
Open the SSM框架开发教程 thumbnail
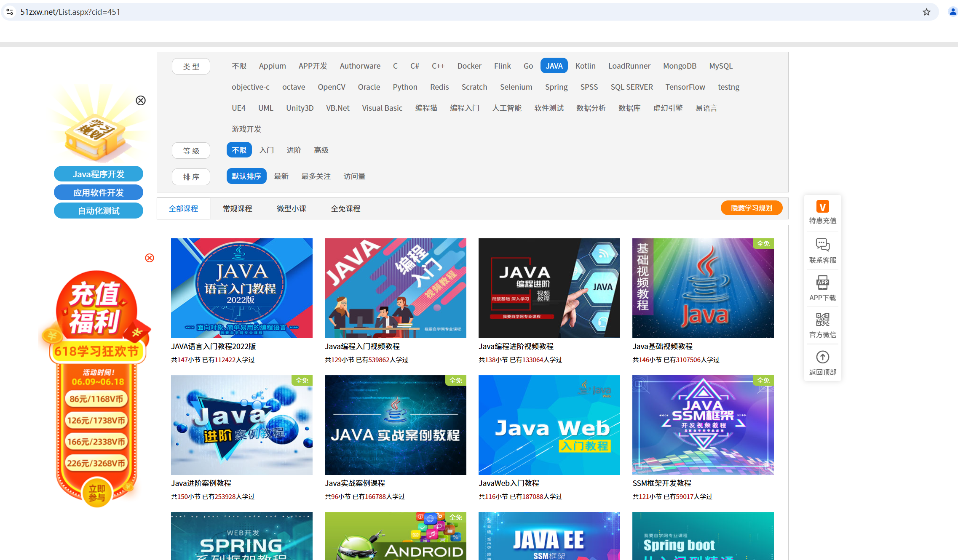click(703, 425)
